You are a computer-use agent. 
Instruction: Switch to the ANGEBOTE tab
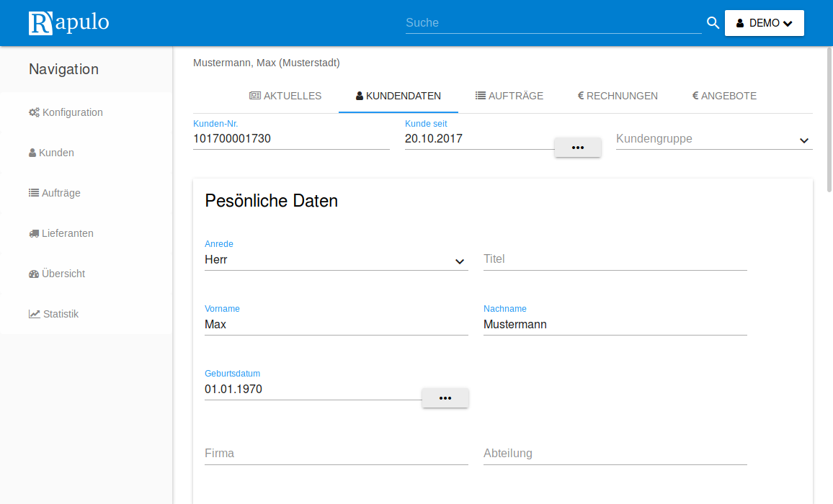[724, 95]
